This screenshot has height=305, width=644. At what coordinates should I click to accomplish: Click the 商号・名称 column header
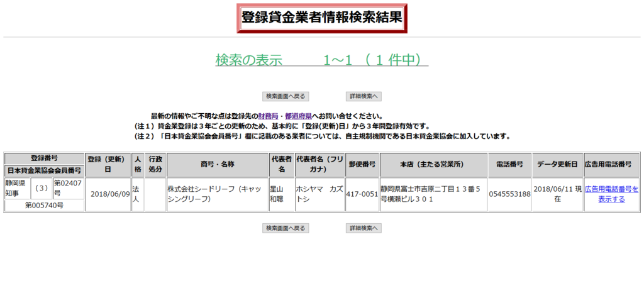click(x=217, y=165)
